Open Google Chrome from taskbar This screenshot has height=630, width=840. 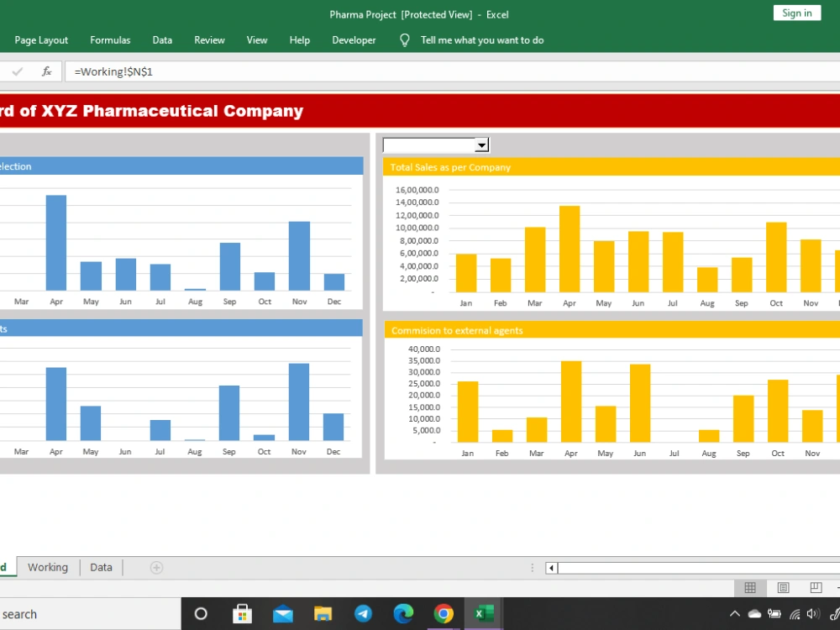443,613
